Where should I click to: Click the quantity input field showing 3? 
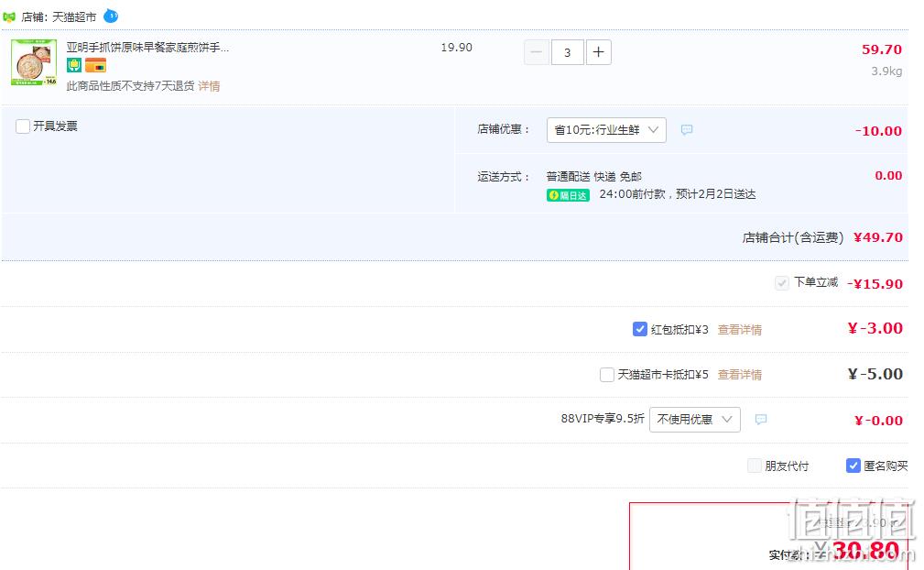(x=568, y=52)
